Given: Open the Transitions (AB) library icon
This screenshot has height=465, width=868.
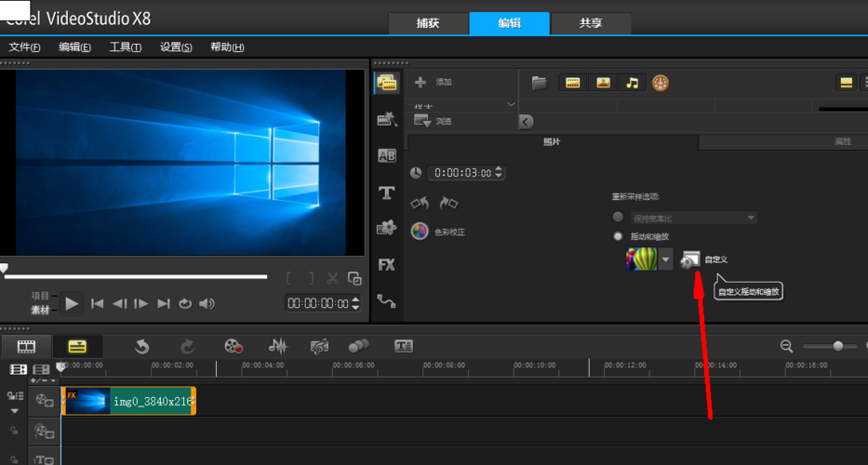Looking at the screenshot, I should click(x=386, y=155).
